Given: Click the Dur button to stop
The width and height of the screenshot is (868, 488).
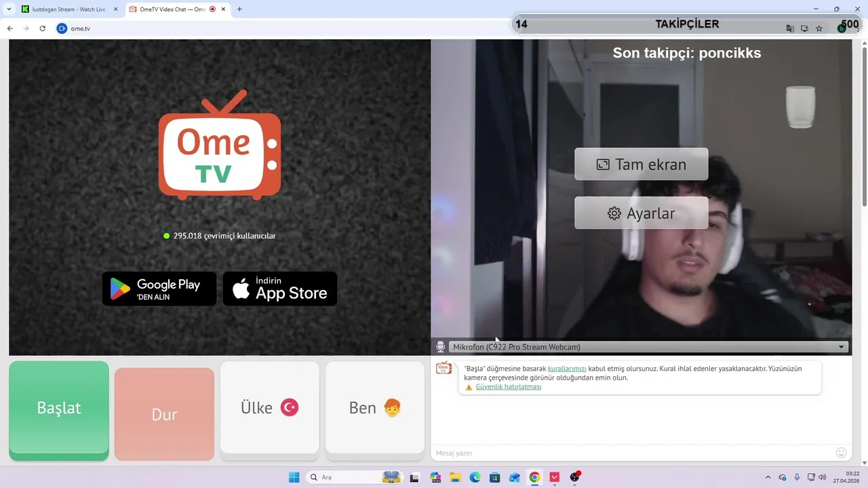Looking at the screenshot, I should 164,414.
